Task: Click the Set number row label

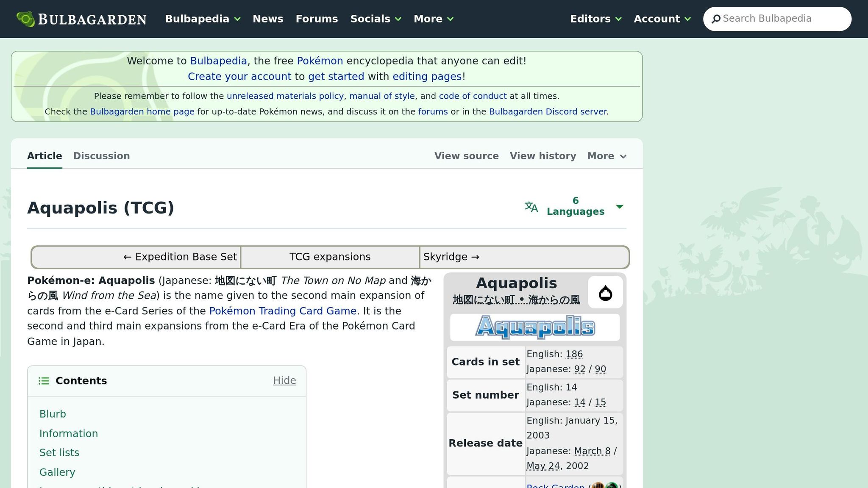Action: click(x=486, y=395)
